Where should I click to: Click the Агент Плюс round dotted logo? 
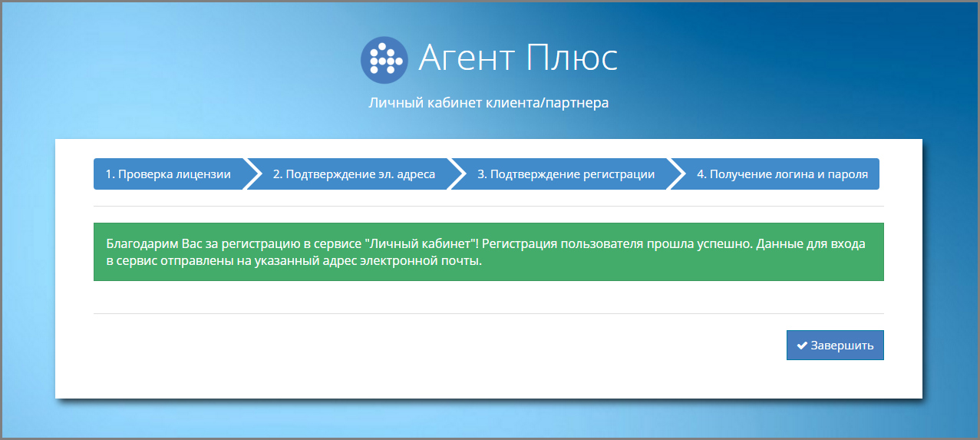pyautogui.click(x=384, y=59)
